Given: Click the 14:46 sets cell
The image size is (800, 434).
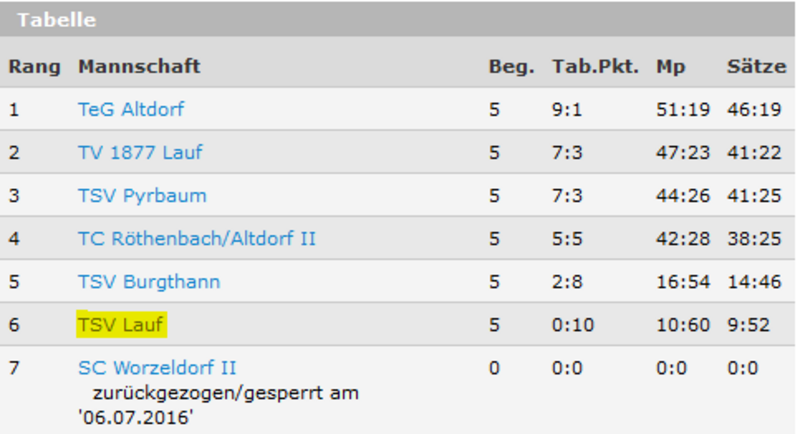Looking at the screenshot, I should click(754, 282).
